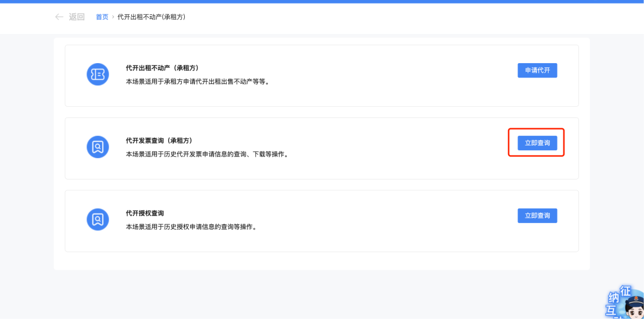644x319 pixels.
Task: Click breadcrumb text 代开出租不动产(承租方)
Action: point(151,17)
